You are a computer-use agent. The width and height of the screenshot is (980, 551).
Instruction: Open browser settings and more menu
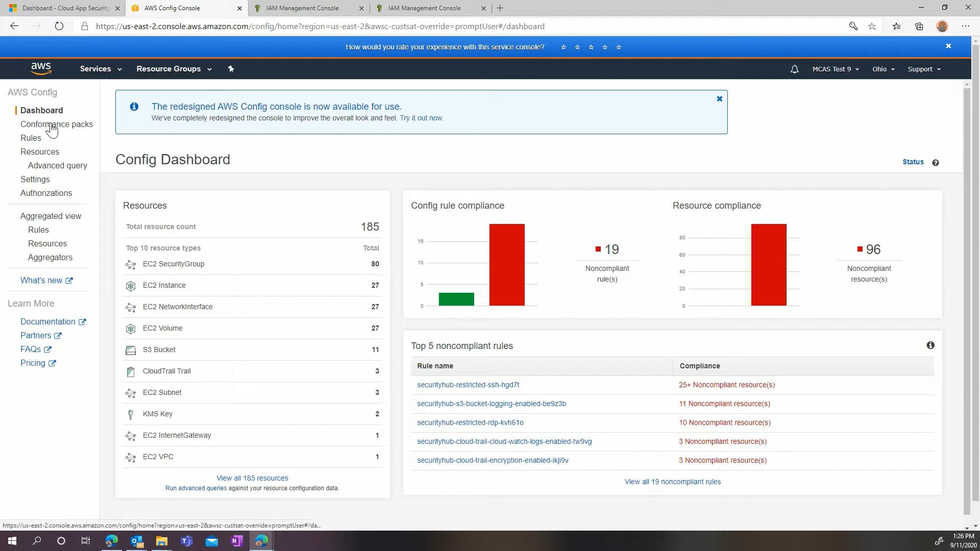965,26
